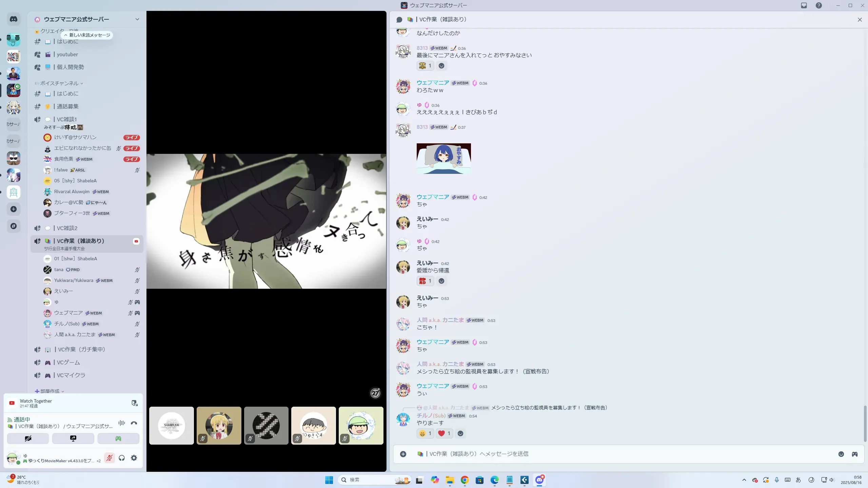Click the disconnect from voice call icon
The image size is (868, 488).
(134, 423)
